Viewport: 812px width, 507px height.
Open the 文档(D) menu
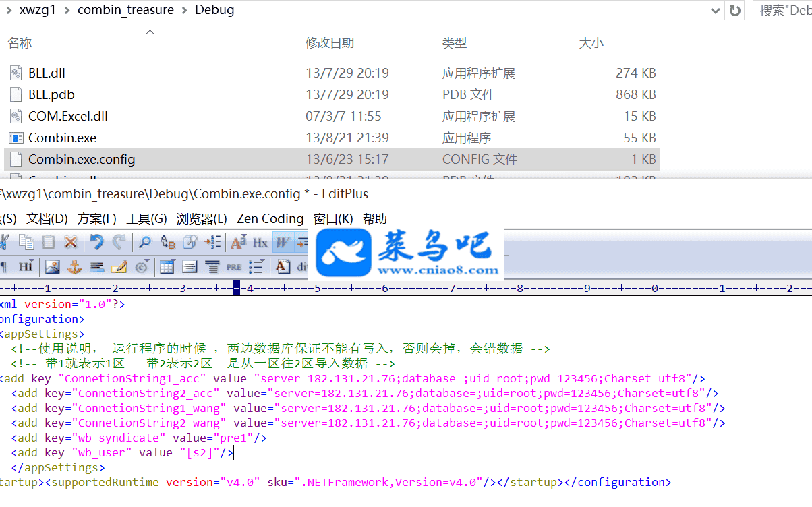tap(47, 218)
